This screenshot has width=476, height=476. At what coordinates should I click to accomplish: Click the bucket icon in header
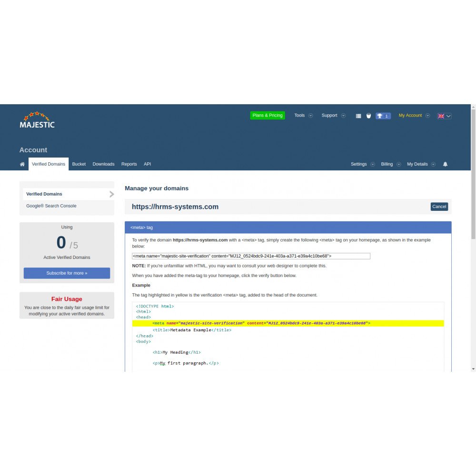[368, 116]
